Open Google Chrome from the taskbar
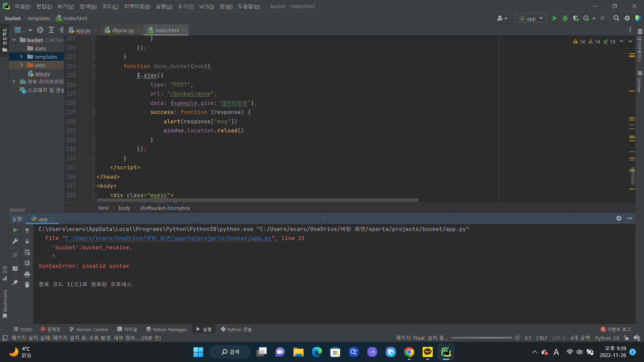The height and width of the screenshot is (362, 644). point(409,352)
